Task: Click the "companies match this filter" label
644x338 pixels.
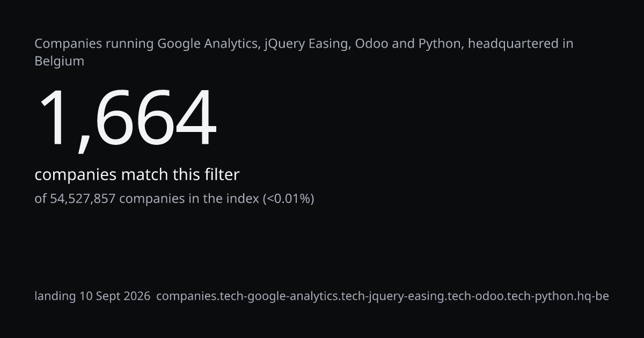Action: [x=137, y=175]
